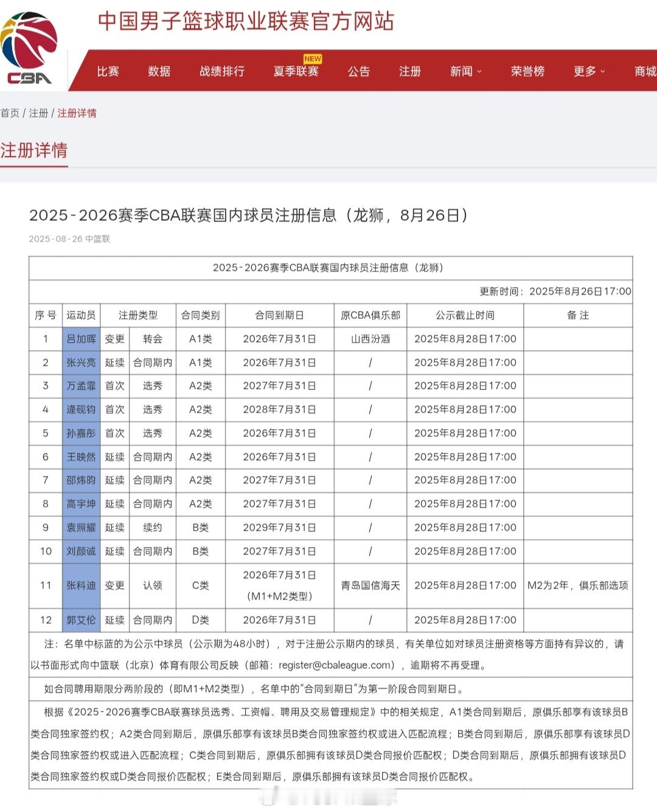Click player name 万孟霏

[x=81, y=386]
